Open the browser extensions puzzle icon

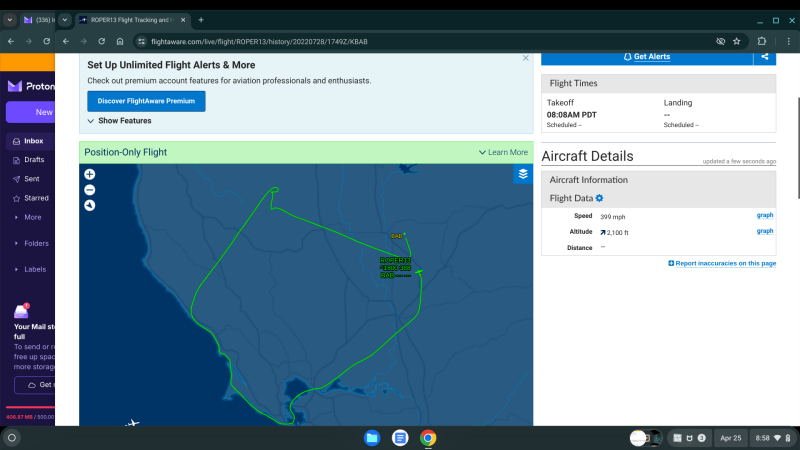[762, 41]
